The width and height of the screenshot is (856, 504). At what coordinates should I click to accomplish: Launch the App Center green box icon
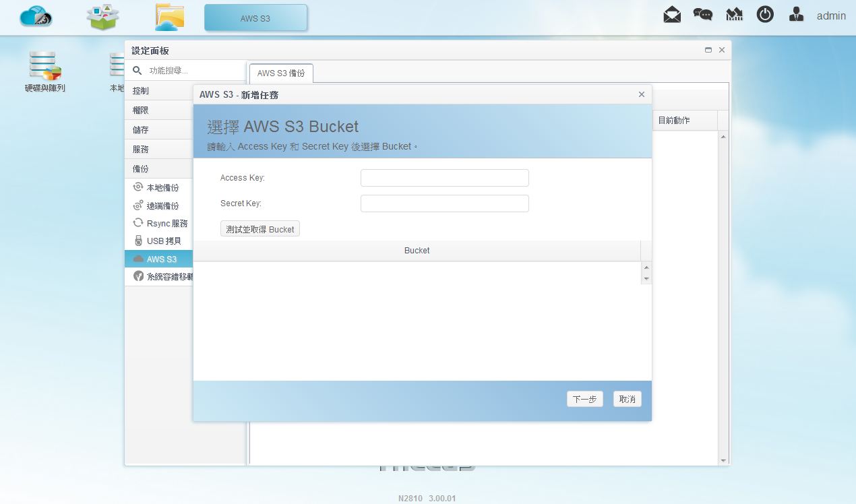click(103, 17)
